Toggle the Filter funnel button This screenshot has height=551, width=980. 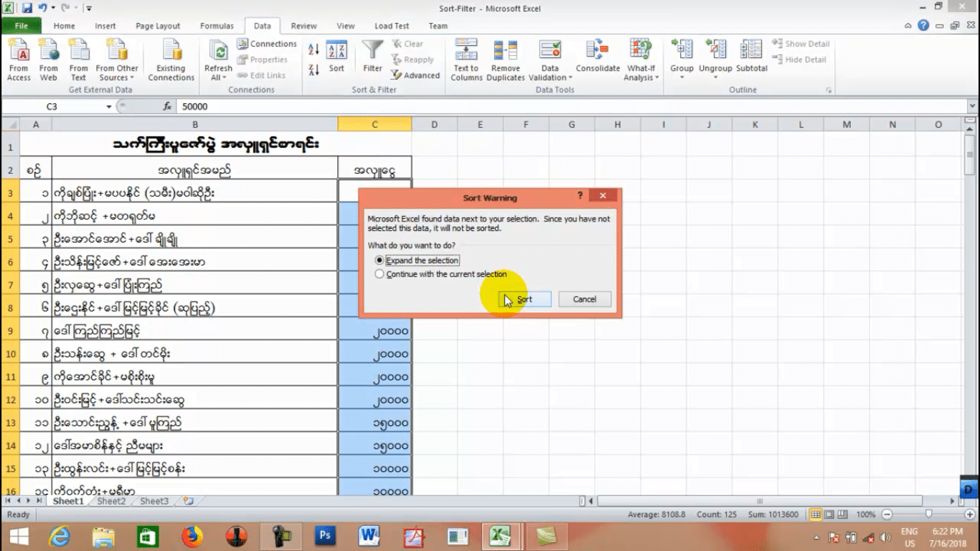pos(372,57)
